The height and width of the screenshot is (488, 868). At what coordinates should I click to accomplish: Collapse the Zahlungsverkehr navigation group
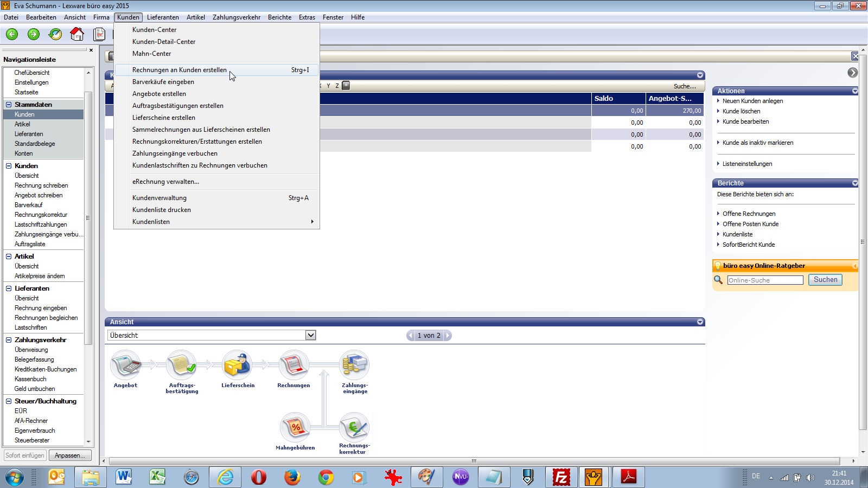tap(9, 340)
